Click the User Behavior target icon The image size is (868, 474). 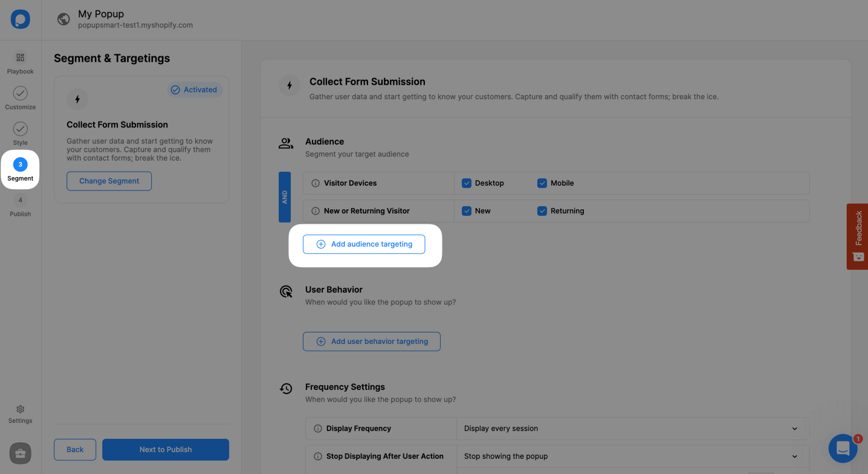pos(285,291)
